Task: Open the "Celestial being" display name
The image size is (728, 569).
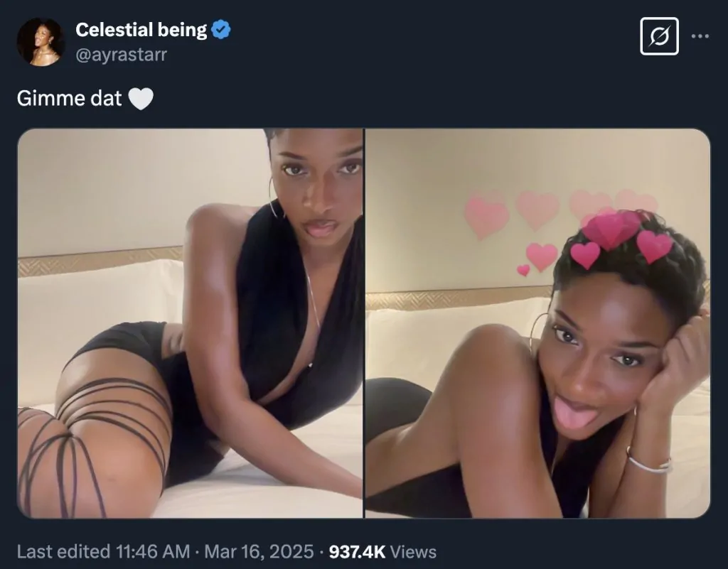Action: point(141,30)
